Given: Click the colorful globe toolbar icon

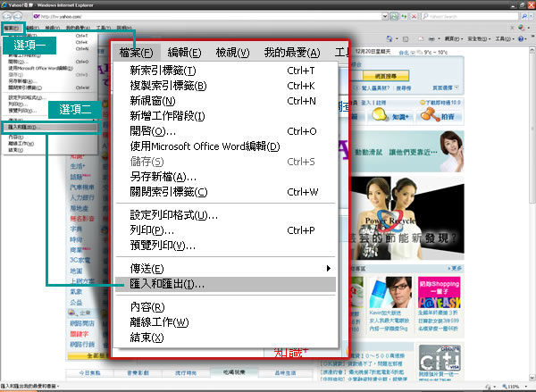Looking at the screenshot, I should click(x=522, y=28).
